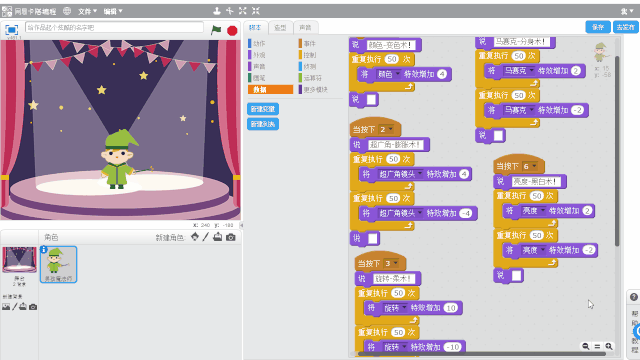Select the grow sprite tool in top bar
This screenshot has height=360, width=640.
pyautogui.click(x=243, y=11)
